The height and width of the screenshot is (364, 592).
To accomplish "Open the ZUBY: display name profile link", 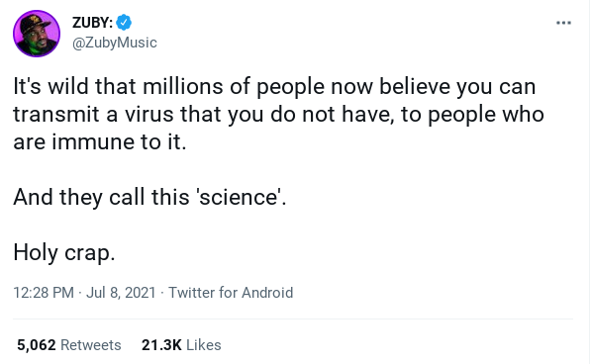I will (x=92, y=23).
